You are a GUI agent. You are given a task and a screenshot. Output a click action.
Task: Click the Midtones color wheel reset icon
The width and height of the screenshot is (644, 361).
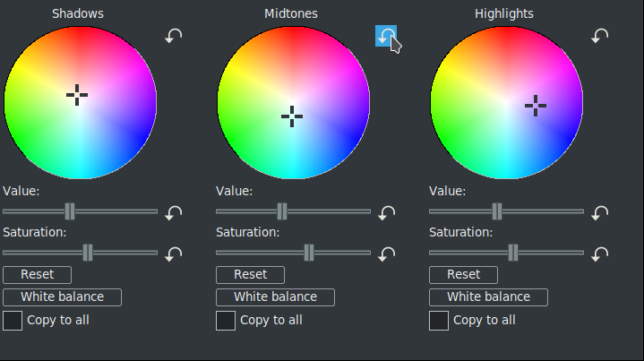[386, 36]
